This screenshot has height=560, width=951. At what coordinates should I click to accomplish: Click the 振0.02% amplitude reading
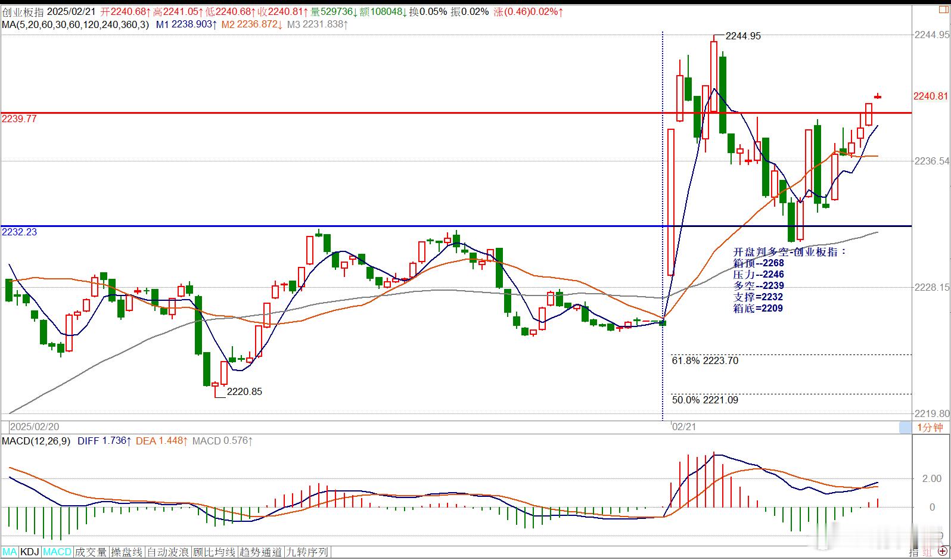(x=470, y=12)
